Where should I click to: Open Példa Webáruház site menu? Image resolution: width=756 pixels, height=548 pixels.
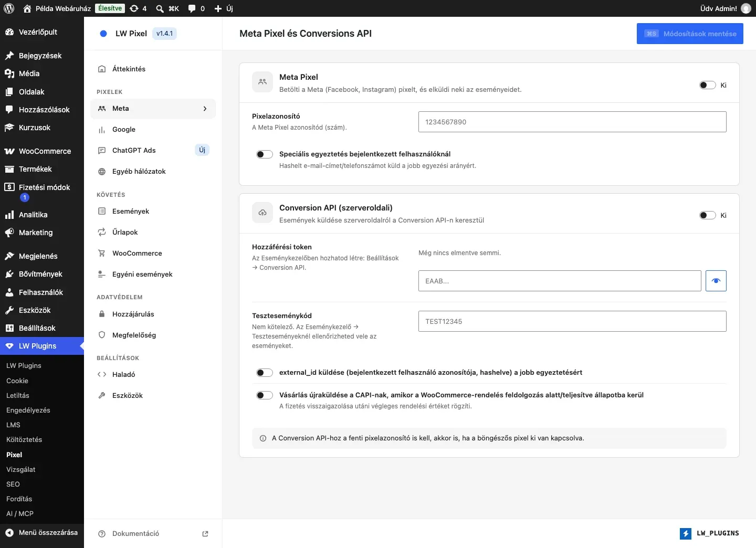[x=57, y=8]
